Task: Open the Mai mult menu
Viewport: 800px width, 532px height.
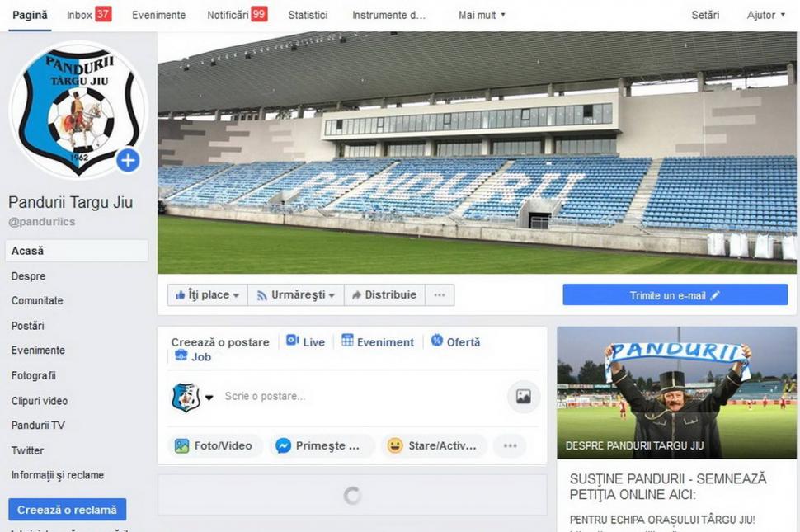Action: (482, 16)
